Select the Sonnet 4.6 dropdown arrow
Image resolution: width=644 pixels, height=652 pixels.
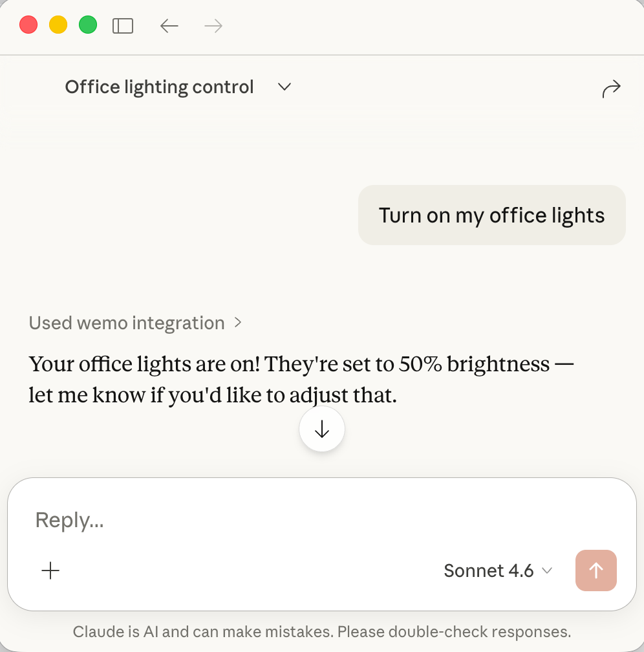[x=547, y=571]
